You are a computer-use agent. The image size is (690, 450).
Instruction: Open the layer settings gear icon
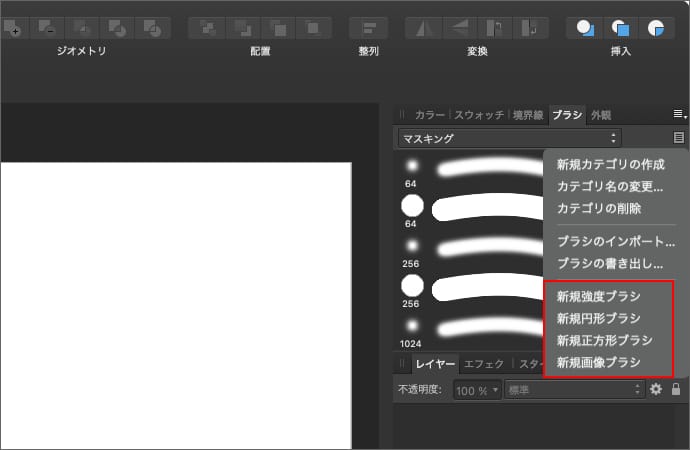coord(656,388)
